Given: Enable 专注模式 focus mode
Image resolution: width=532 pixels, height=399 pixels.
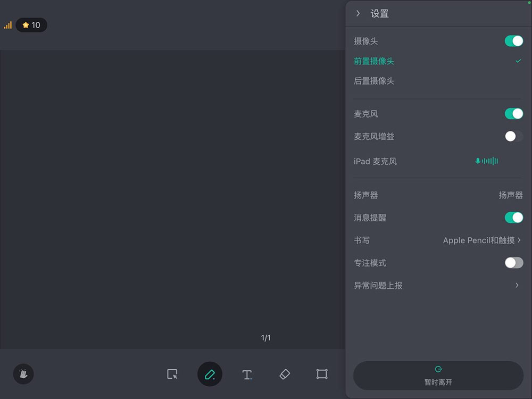Looking at the screenshot, I should click(513, 262).
